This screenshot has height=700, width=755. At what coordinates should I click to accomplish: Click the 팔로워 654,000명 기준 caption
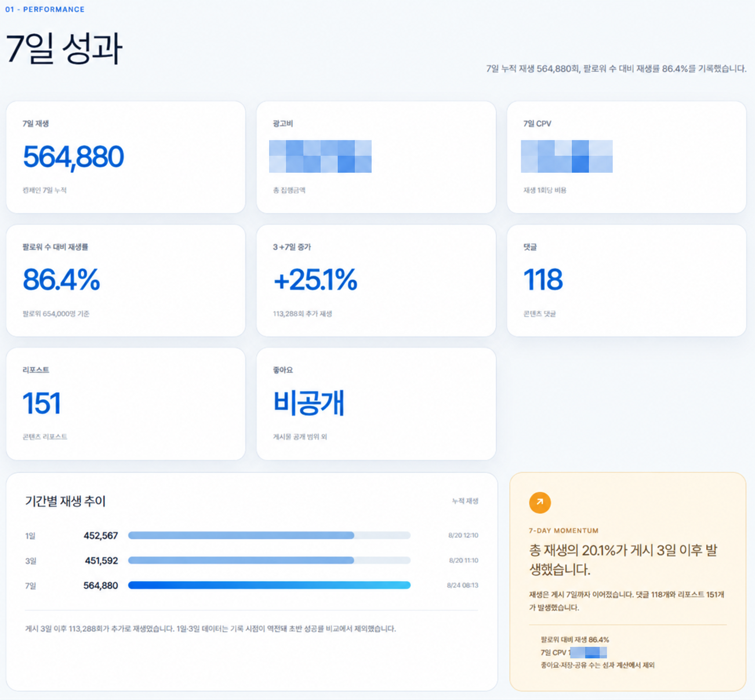point(56,313)
